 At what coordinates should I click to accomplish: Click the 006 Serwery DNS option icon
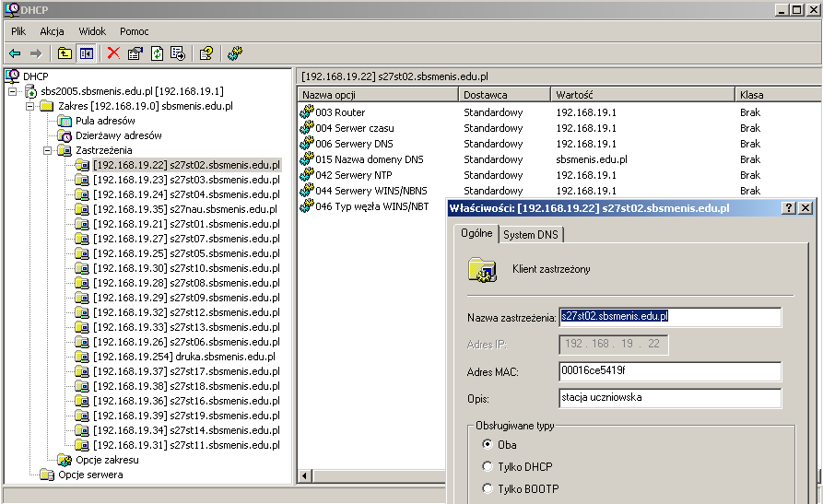tap(307, 144)
